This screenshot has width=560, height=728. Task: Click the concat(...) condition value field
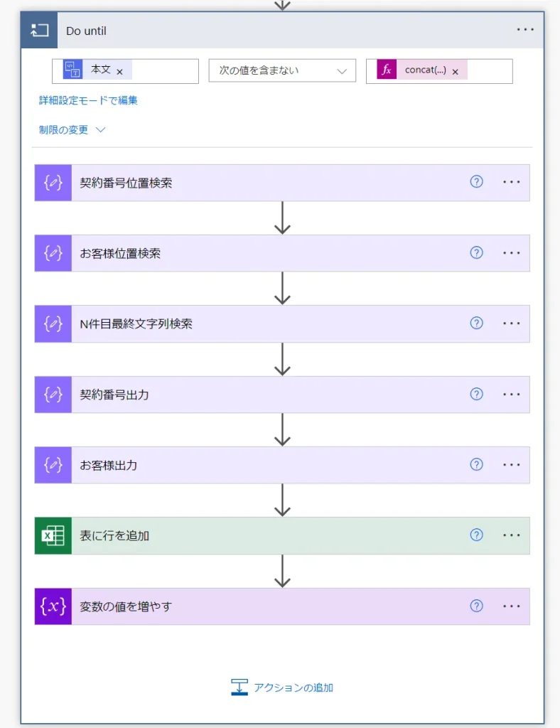490,71
